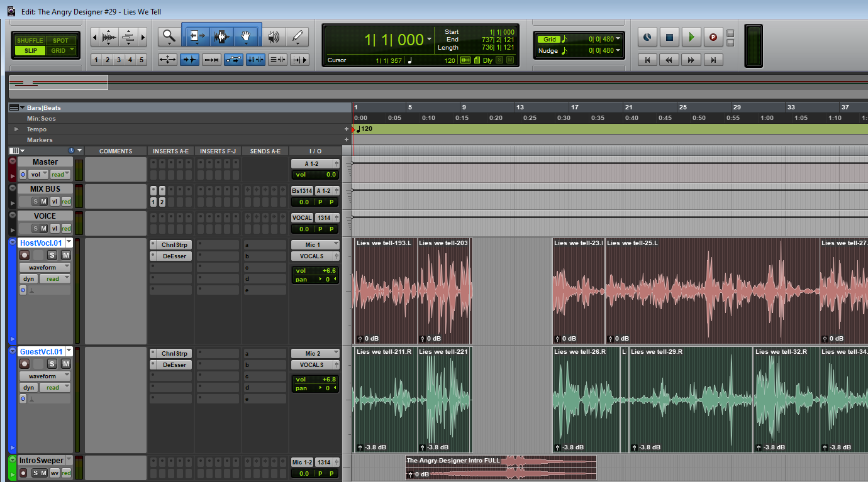This screenshot has width=868, height=482.
Task: Select the Pencil tool
Action: pos(298,36)
